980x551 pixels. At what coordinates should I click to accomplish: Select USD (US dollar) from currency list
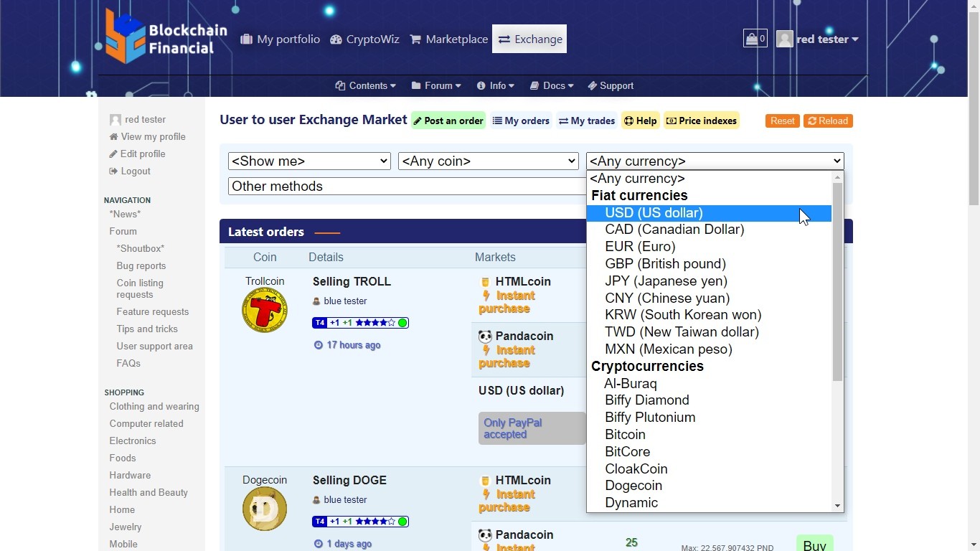point(654,213)
